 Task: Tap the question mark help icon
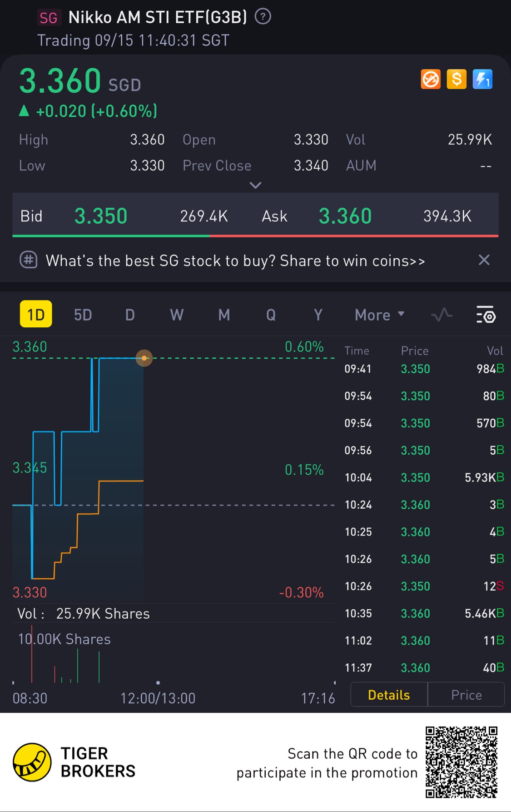[263, 17]
